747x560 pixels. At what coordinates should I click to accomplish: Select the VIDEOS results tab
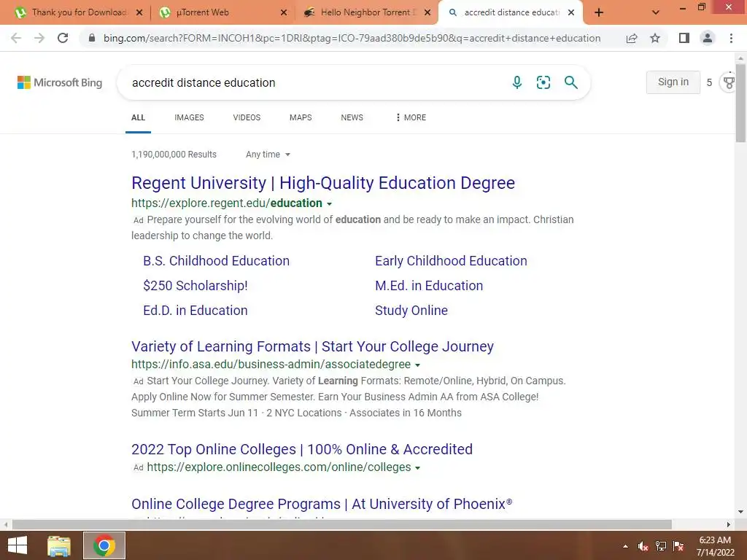point(247,117)
